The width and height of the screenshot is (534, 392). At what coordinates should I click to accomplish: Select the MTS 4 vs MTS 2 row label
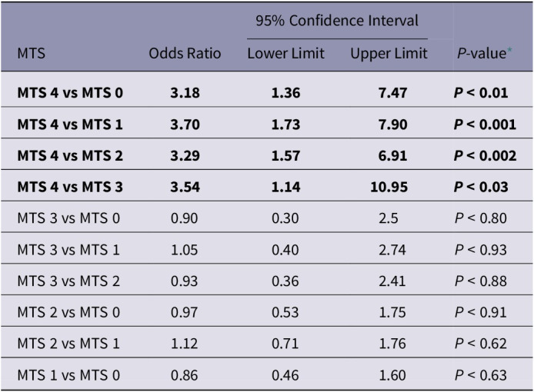pyautogui.click(x=70, y=156)
